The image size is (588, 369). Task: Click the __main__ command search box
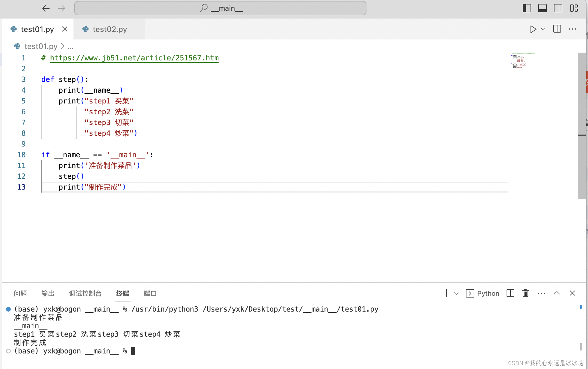click(x=220, y=8)
